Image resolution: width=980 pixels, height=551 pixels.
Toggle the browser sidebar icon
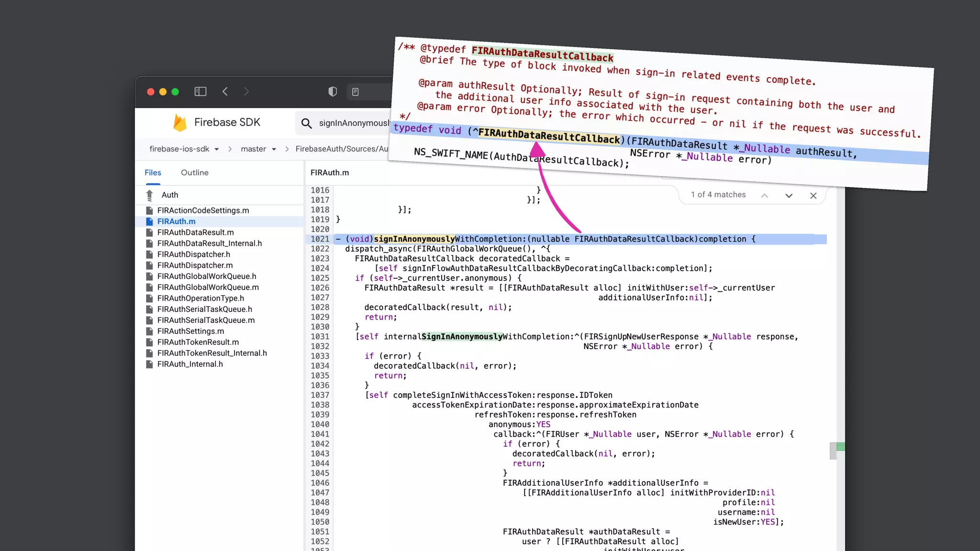200,91
